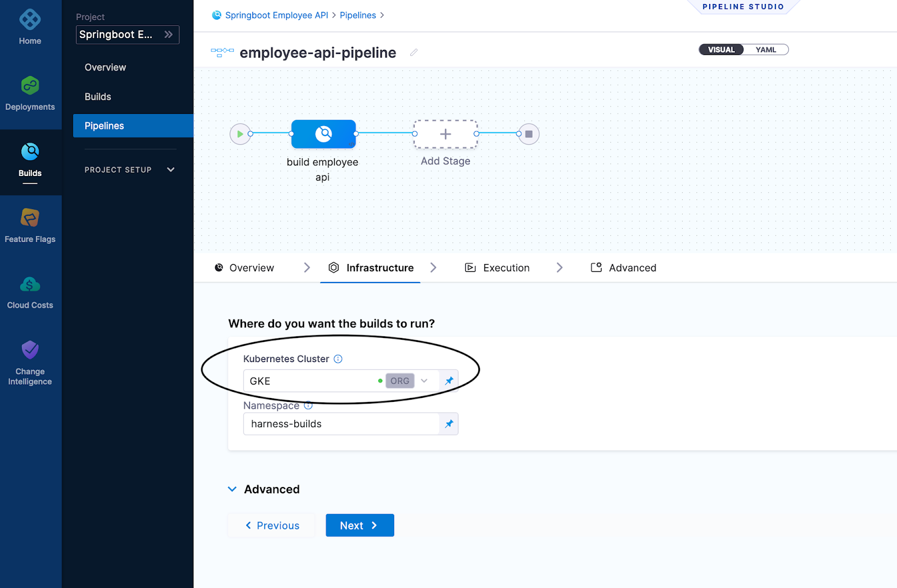Open Overview in project sidebar
This screenshot has width=897, height=588.
click(105, 67)
